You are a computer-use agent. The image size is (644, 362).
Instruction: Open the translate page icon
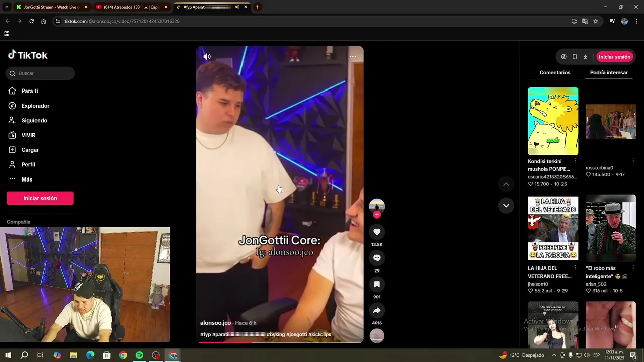point(585,21)
